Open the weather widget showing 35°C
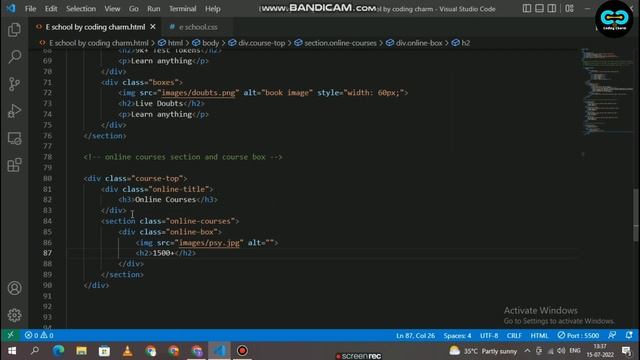Image resolution: width=640 pixels, height=360 pixels. 483,351
